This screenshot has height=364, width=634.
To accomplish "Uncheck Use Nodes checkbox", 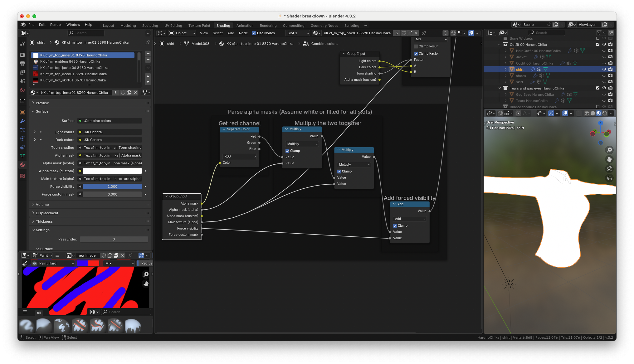I will tap(254, 33).
